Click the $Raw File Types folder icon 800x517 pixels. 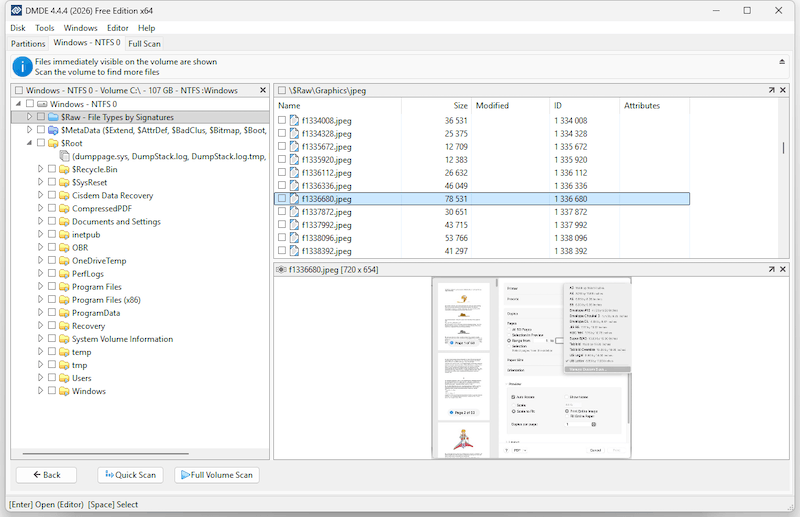click(x=53, y=117)
